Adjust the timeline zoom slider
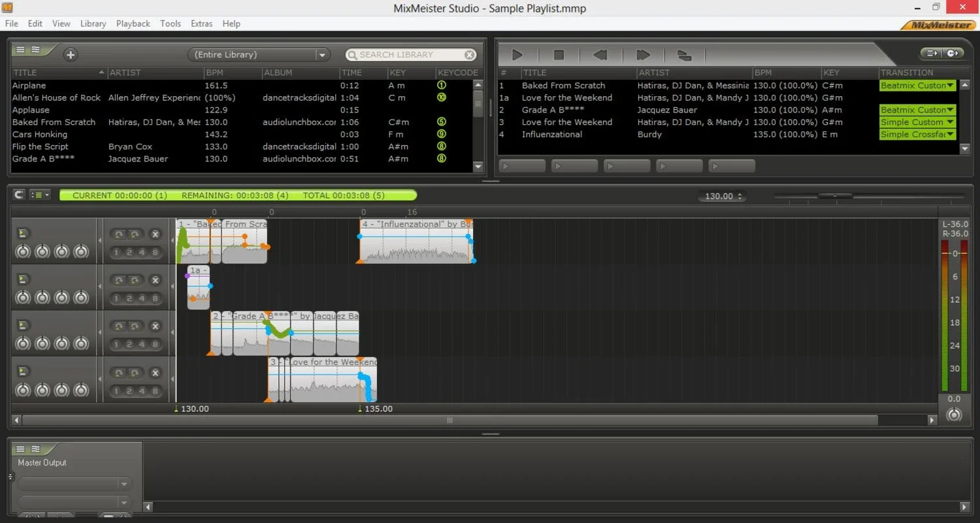This screenshot has height=523, width=980. point(835,195)
